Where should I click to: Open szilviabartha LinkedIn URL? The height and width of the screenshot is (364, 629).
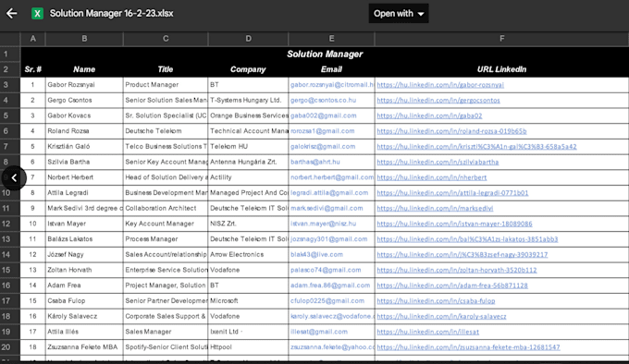(x=438, y=163)
